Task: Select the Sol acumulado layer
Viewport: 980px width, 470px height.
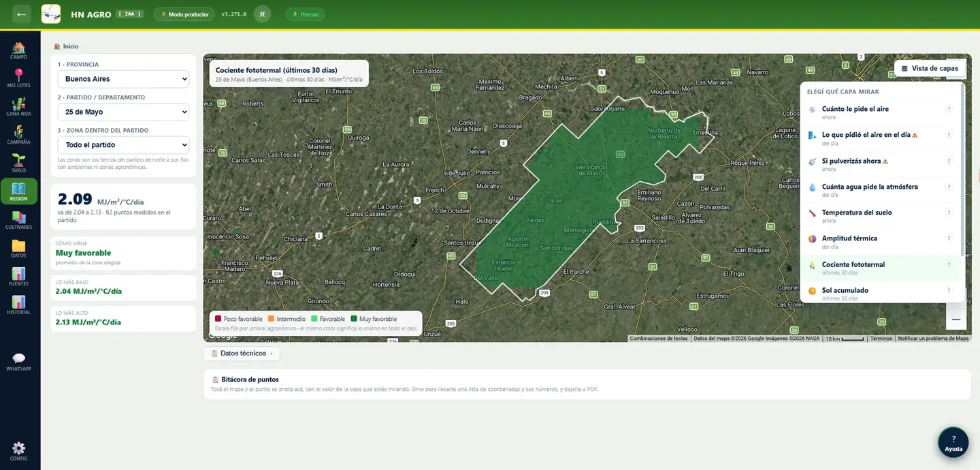Action: click(x=881, y=294)
